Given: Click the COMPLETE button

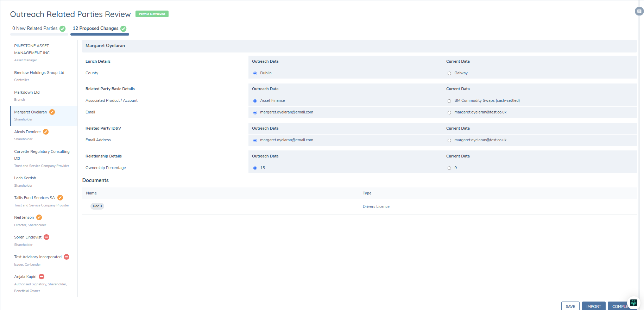Looking at the screenshot, I should (620, 306).
